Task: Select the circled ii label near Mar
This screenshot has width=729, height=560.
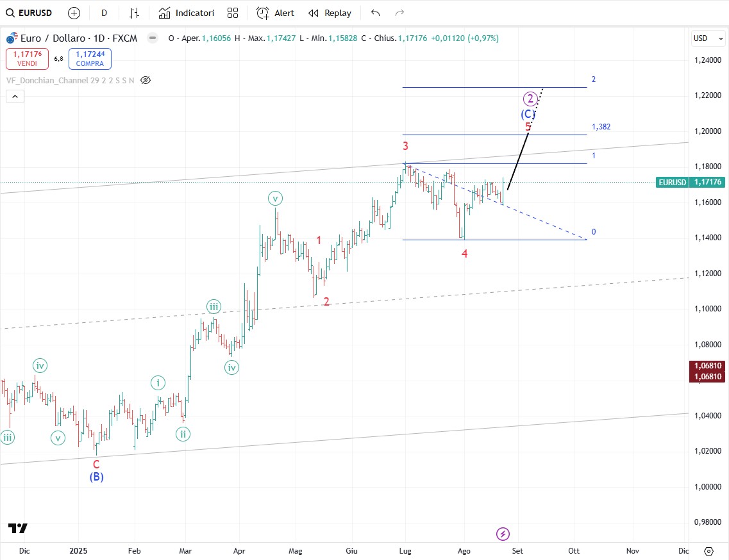Action: pos(183,434)
